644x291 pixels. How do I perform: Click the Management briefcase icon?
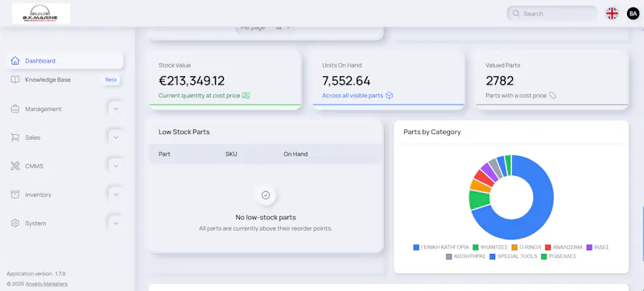(15, 109)
